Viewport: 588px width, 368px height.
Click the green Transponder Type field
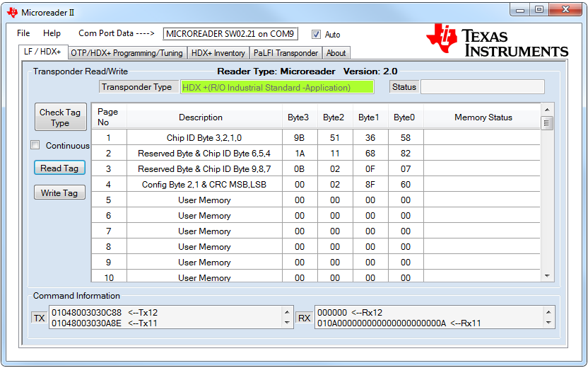click(277, 87)
